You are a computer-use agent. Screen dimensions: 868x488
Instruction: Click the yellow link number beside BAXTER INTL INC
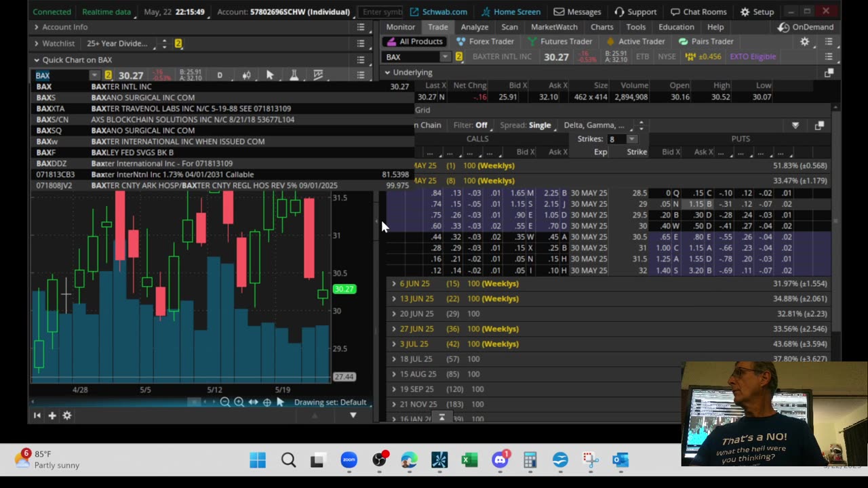tap(459, 57)
